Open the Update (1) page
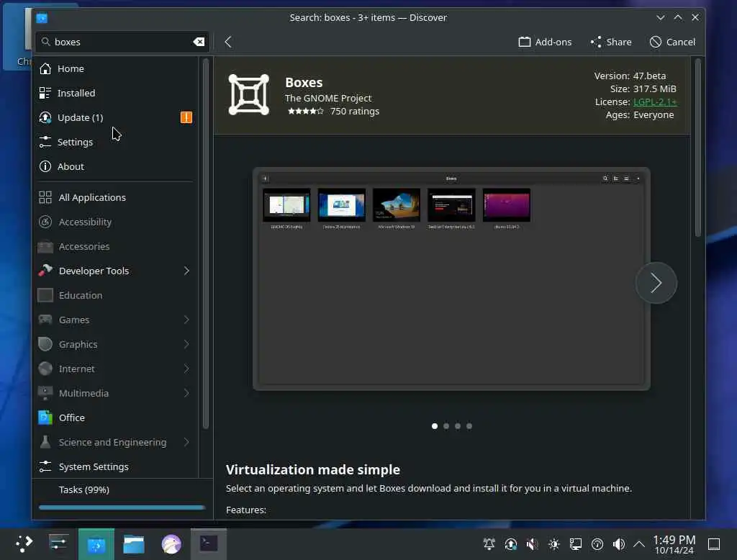The height and width of the screenshot is (560, 737). pos(116,117)
